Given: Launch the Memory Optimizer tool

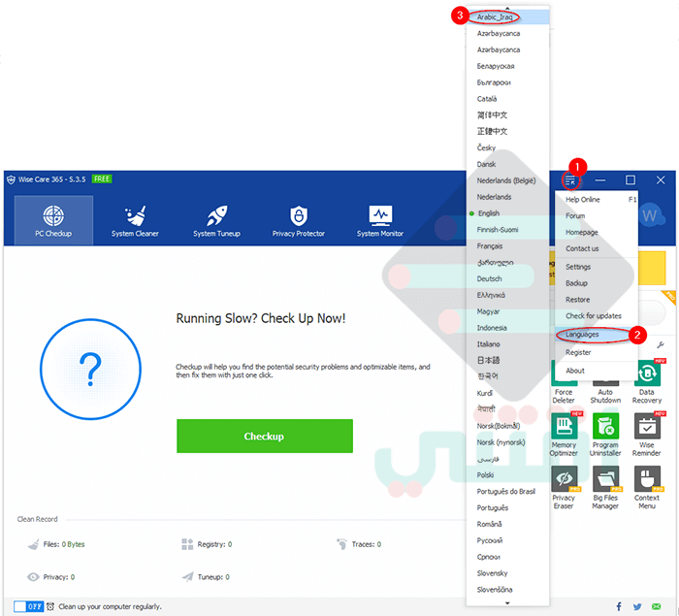Looking at the screenshot, I should pyautogui.click(x=564, y=435).
